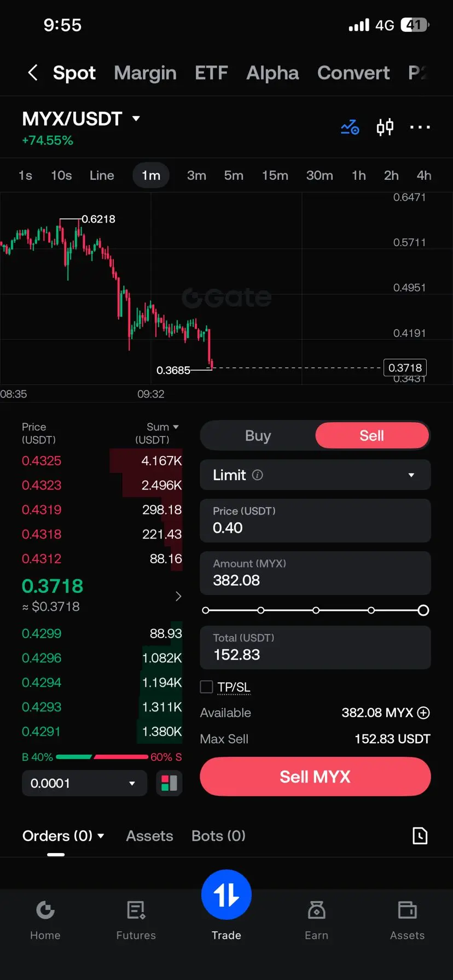Set amount slider to 25% point

261,610
